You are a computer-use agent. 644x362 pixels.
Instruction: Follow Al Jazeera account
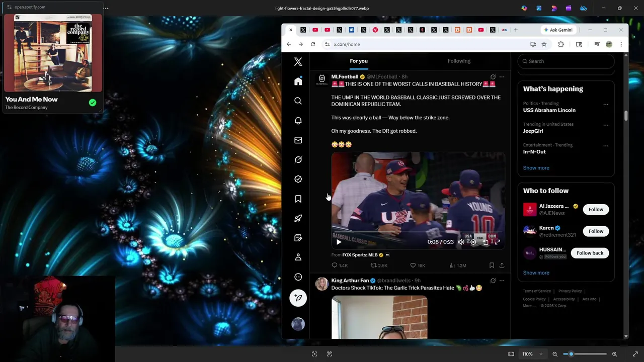pos(596,209)
